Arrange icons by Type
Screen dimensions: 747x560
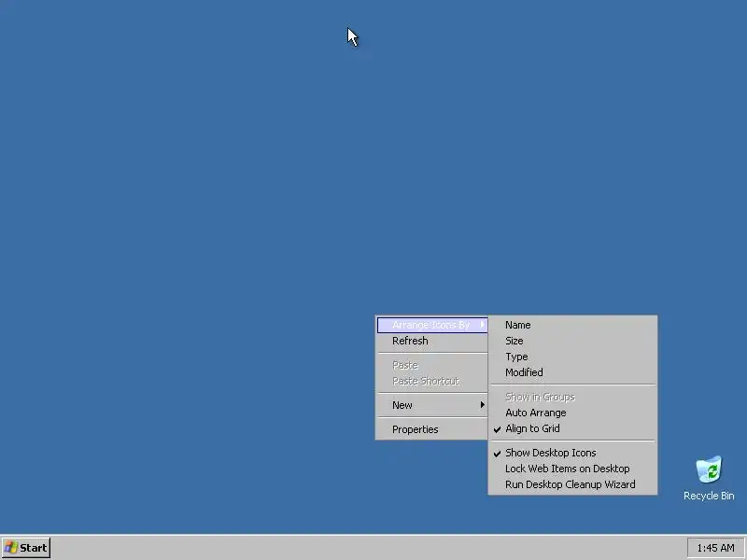(573, 357)
